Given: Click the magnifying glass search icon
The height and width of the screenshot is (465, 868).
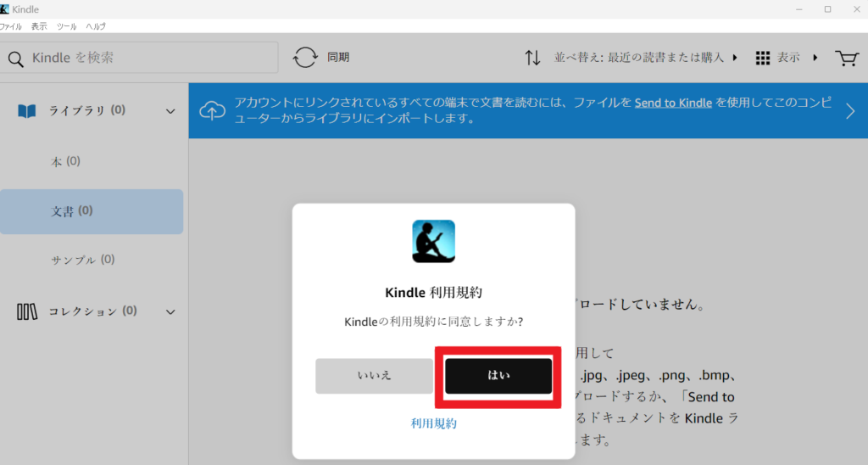Looking at the screenshot, I should tap(15, 59).
